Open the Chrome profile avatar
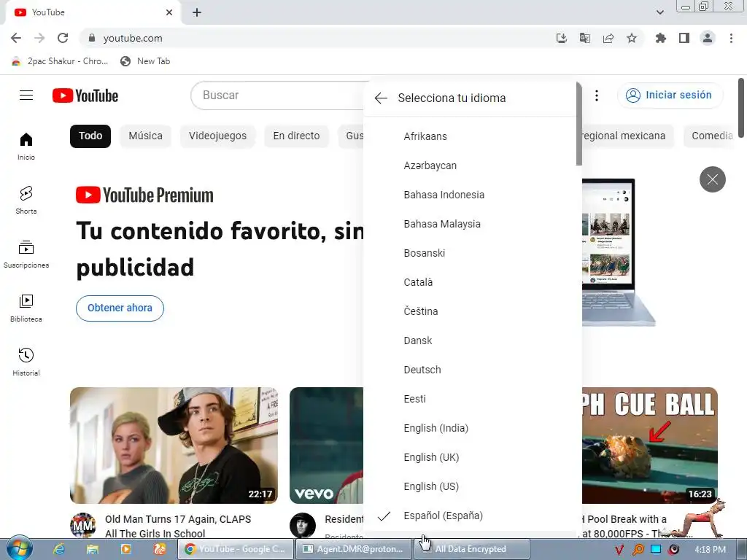The width and height of the screenshot is (747, 560). [x=708, y=38]
